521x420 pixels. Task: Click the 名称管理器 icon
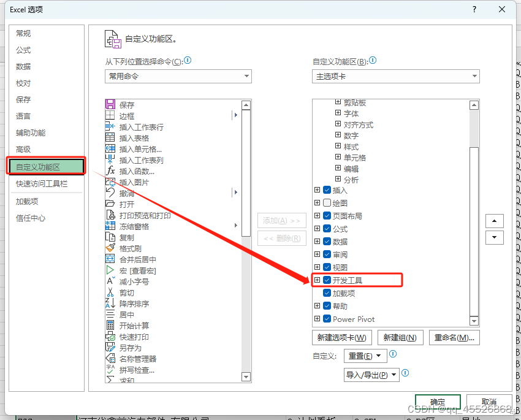[x=110, y=358]
